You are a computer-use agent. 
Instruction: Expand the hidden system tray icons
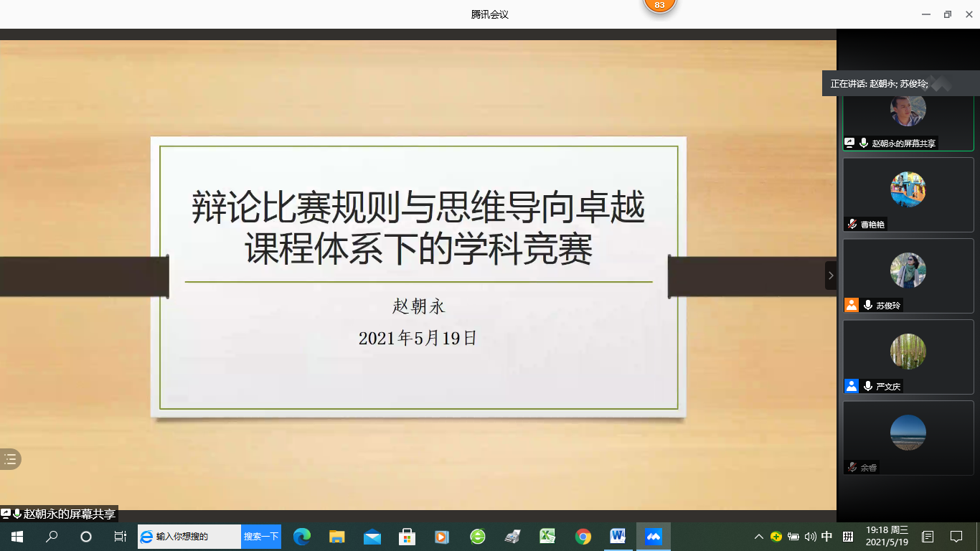tap(758, 537)
